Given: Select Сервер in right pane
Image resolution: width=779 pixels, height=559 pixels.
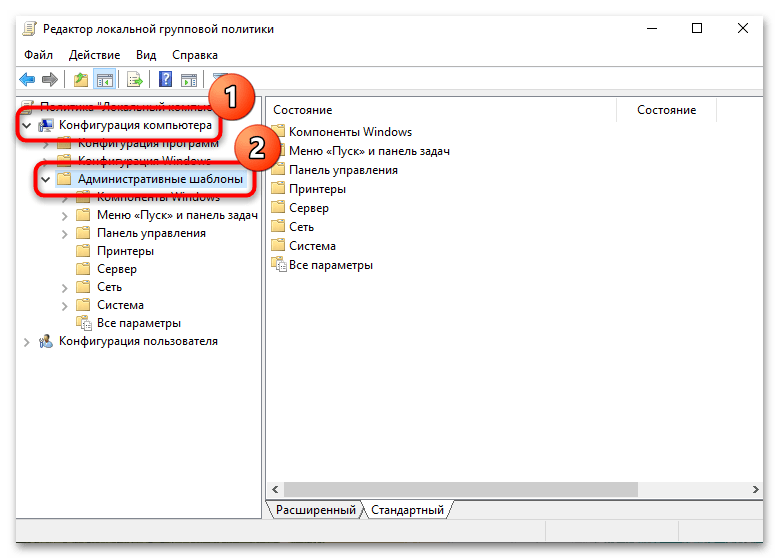Looking at the screenshot, I should 309,208.
